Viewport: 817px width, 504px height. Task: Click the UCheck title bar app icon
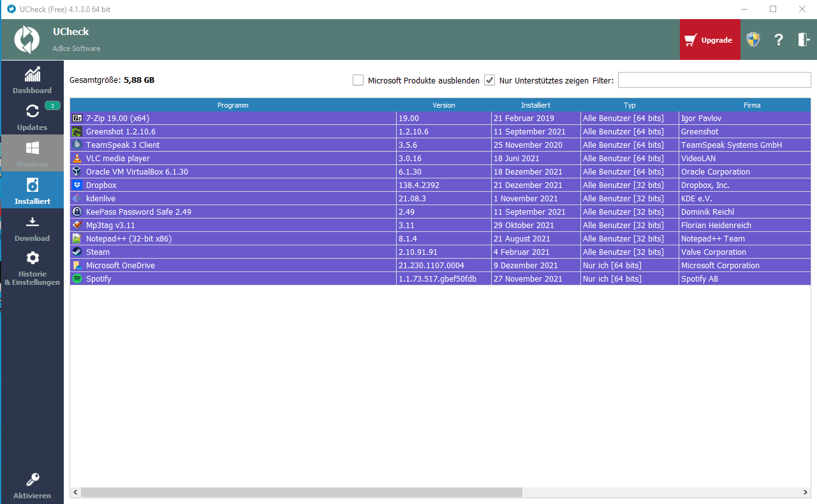pyautogui.click(x=11, y=9)
